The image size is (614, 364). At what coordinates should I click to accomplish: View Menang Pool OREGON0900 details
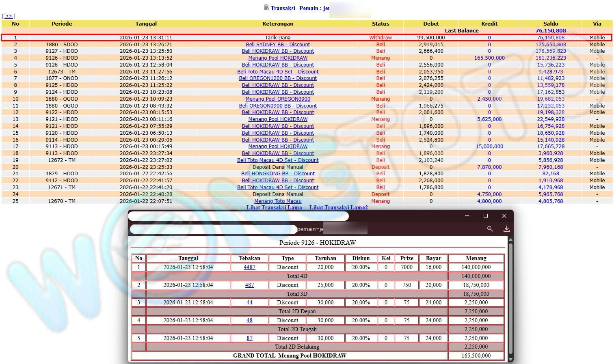point(278,99)
